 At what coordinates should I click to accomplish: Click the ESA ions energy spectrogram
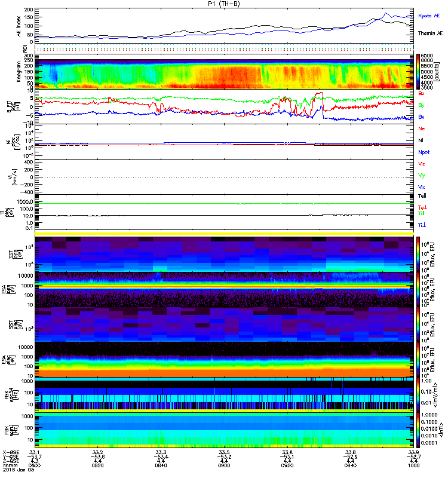[224, 289]
